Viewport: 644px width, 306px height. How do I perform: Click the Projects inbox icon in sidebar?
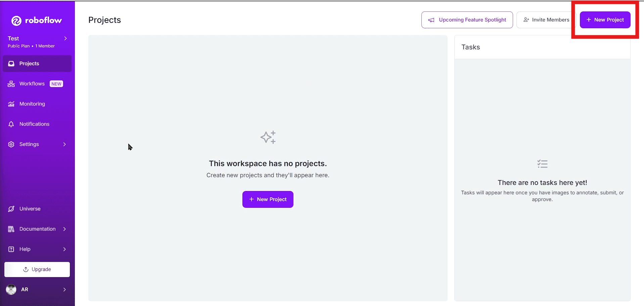tap(11, 64)
